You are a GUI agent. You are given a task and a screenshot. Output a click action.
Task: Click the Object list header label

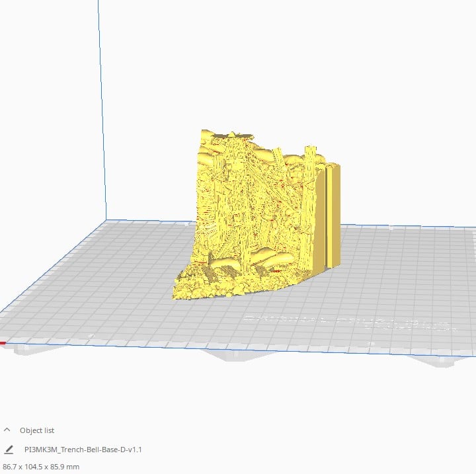click(37, 430)
